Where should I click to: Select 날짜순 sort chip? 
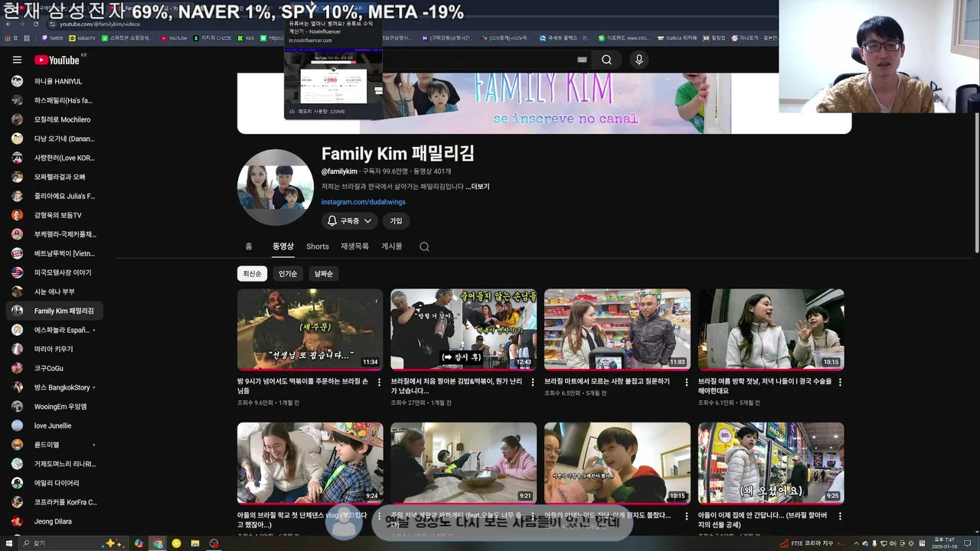[324, 273]
